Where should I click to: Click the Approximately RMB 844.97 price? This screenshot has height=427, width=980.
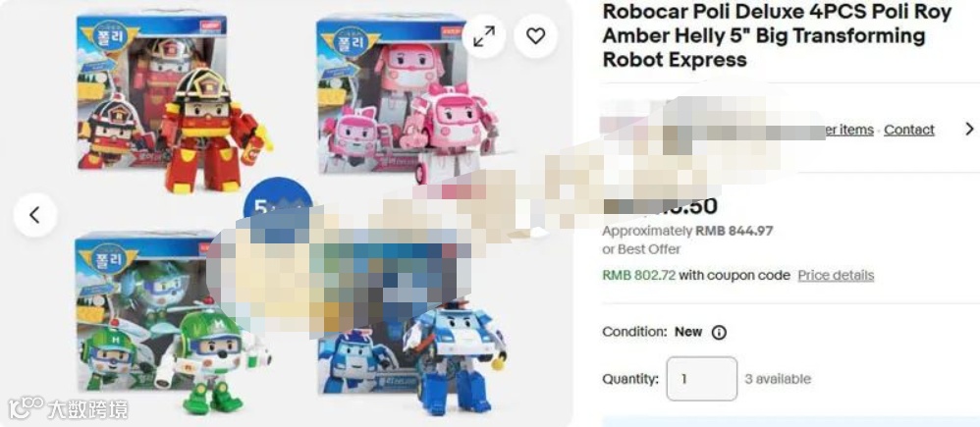(x=687, y=231)
